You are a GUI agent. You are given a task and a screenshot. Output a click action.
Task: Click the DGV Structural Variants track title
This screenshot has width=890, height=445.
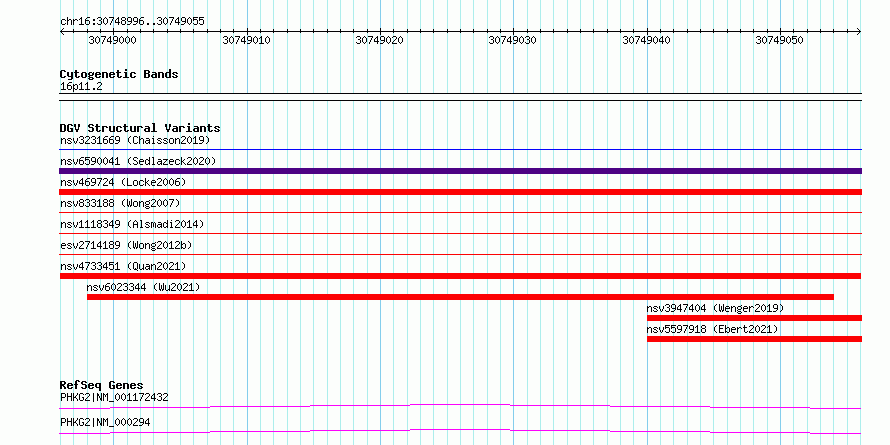point(140,128)
